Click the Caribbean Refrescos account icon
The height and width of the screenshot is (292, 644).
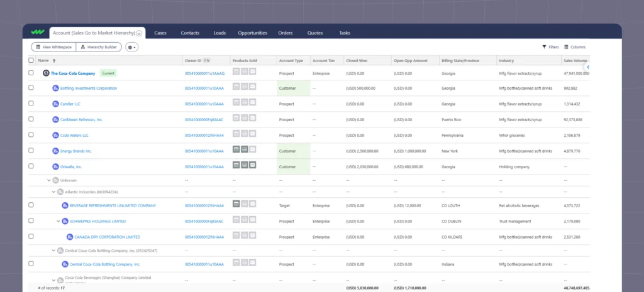[55, 120]
